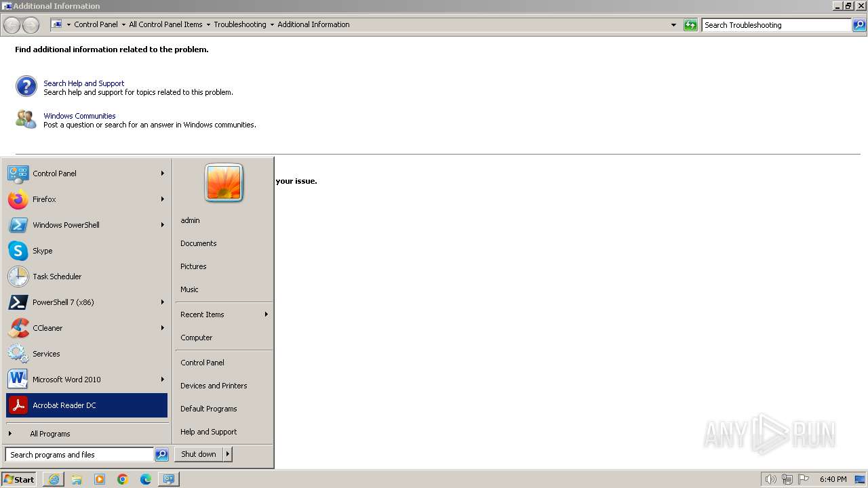Image resolution: width=868 pixels, height=488 pixels.
Task: Click the Forward navigation arrow
Action: coord(31,25)
